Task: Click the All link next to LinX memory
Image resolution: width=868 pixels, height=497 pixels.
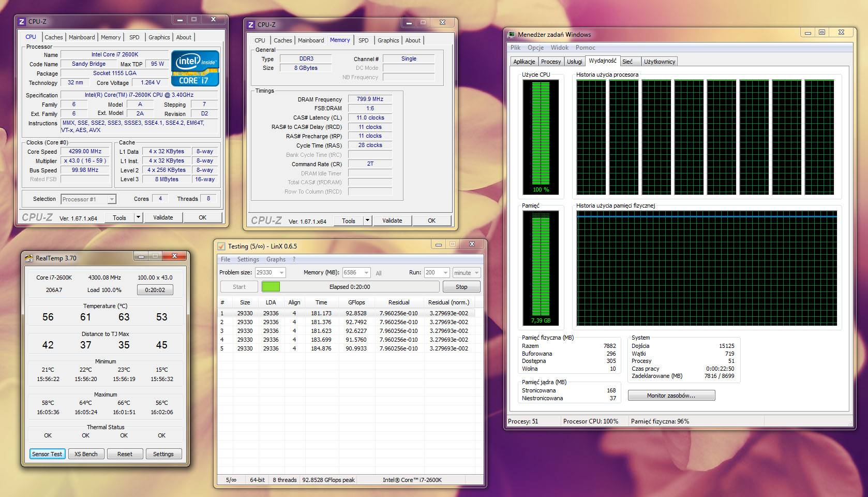Action: click(379, 273)
